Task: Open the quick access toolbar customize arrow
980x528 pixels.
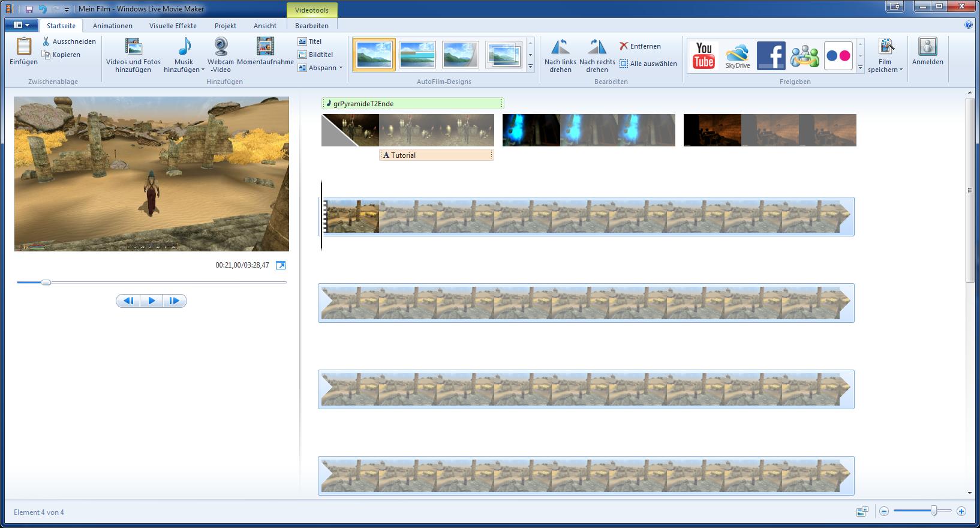Action: [x=67, y=10]
